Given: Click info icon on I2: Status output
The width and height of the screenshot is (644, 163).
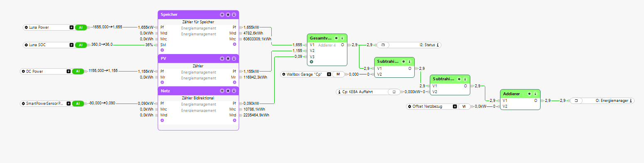Looking at the screenshot, I should point(438,44).
